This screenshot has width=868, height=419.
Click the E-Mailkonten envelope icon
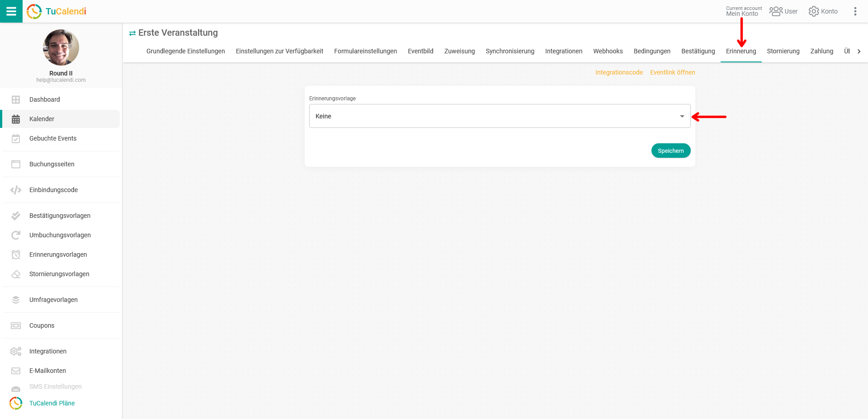[x=16, y=371]
